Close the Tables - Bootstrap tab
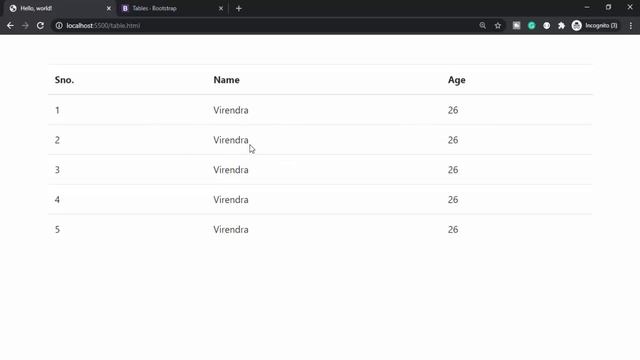The image size is (640, 360). click(221, 8)
